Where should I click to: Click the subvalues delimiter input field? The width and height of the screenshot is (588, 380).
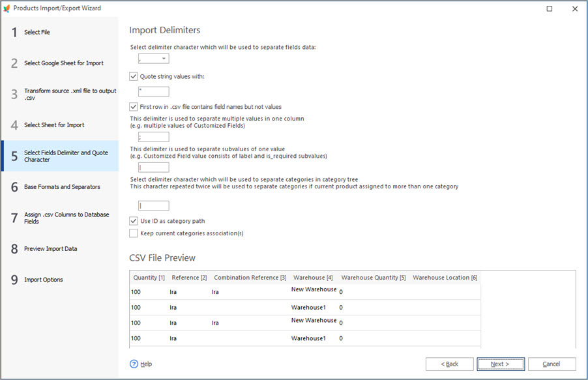point(154,168)
